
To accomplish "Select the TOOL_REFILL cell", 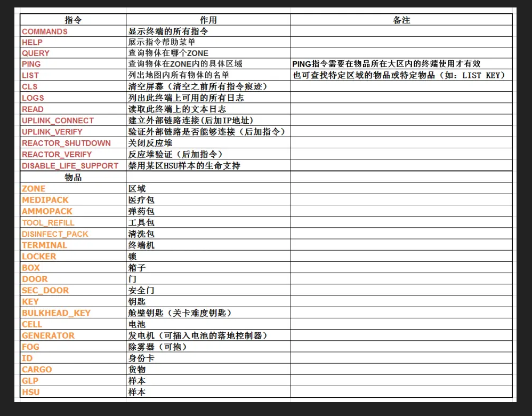I will pyautogui.click(x=73, y=222).
